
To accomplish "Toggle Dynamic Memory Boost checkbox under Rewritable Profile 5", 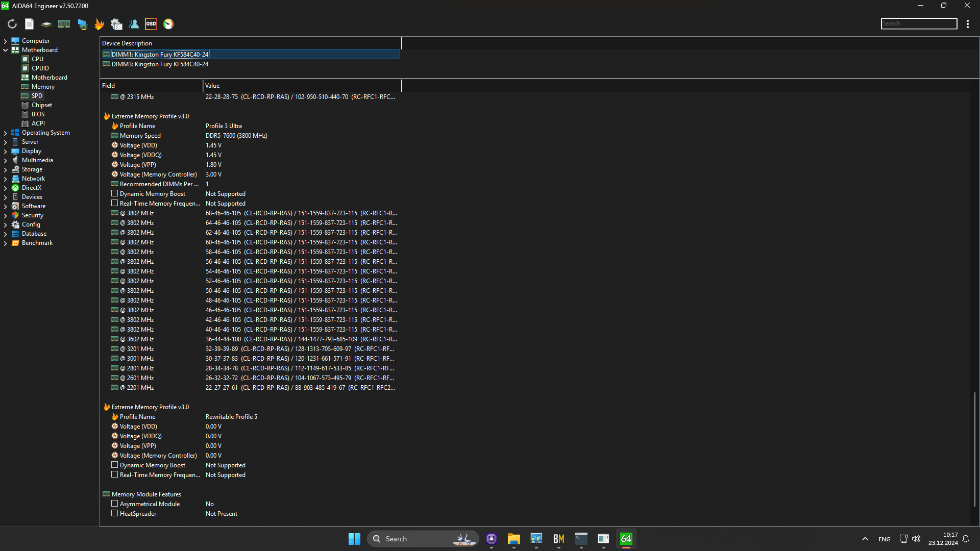I will pos(115,465).
